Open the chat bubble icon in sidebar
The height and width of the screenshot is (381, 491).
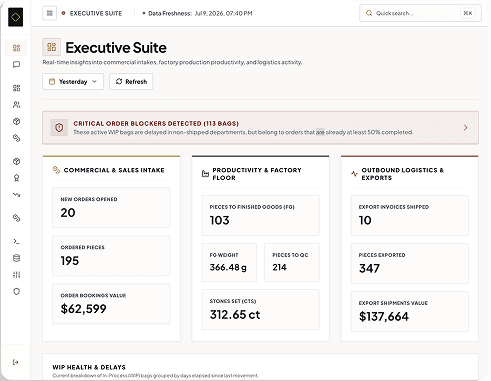16,64
